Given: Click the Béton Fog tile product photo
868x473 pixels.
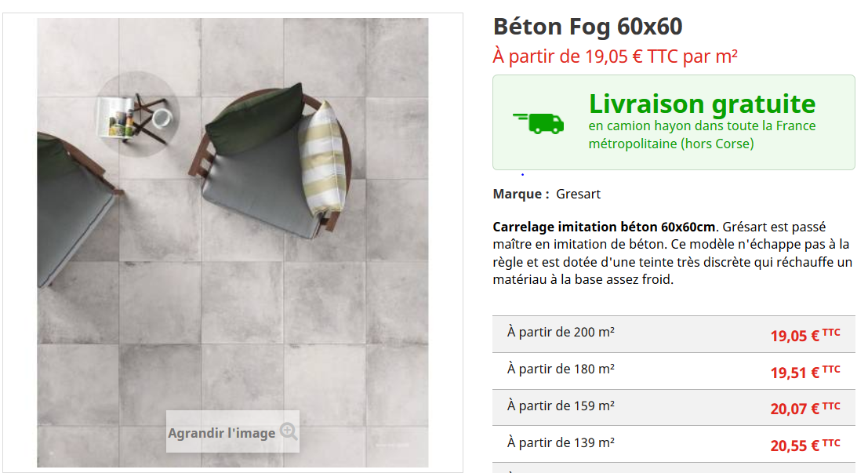Looking at the screenshot, I should (233, 242).
